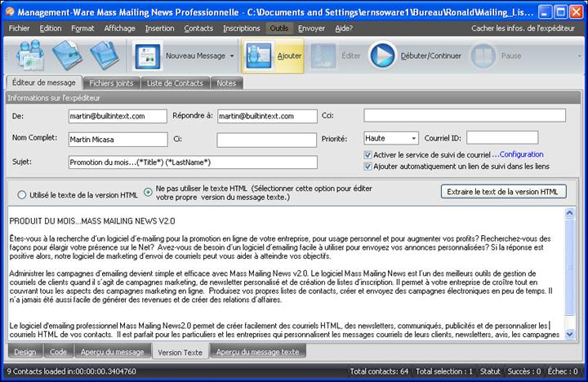The height and width of the screenshot is (382, 588).
Task: Select Ne pas utiliser le texte HTML
Action: (148, 193)
